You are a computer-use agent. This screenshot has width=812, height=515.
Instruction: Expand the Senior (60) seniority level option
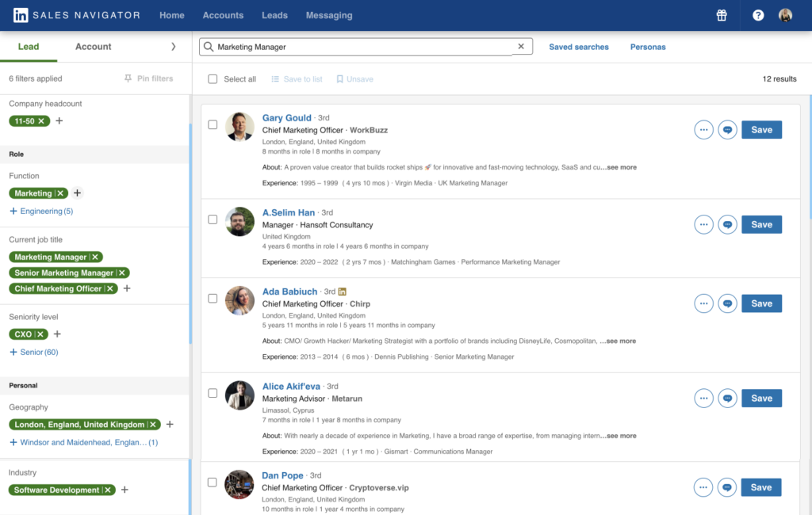[34, 351]
